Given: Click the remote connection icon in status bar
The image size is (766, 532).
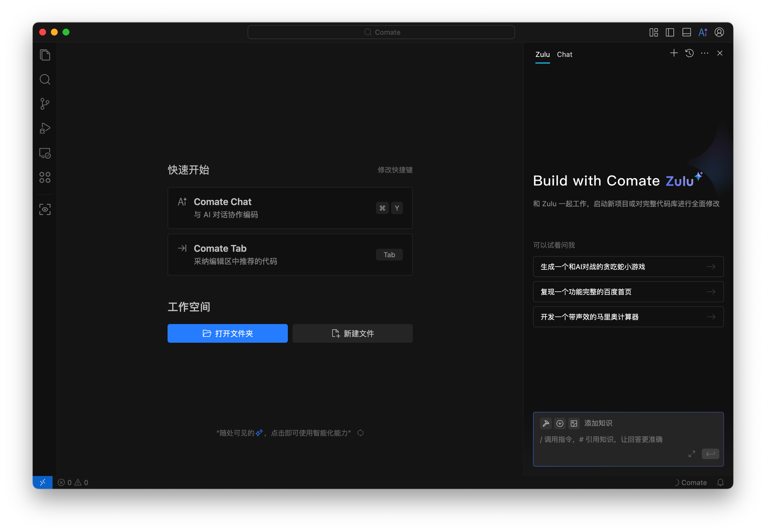Looking at the screenshot, I should pyautogui.click(x=42, y=482).
